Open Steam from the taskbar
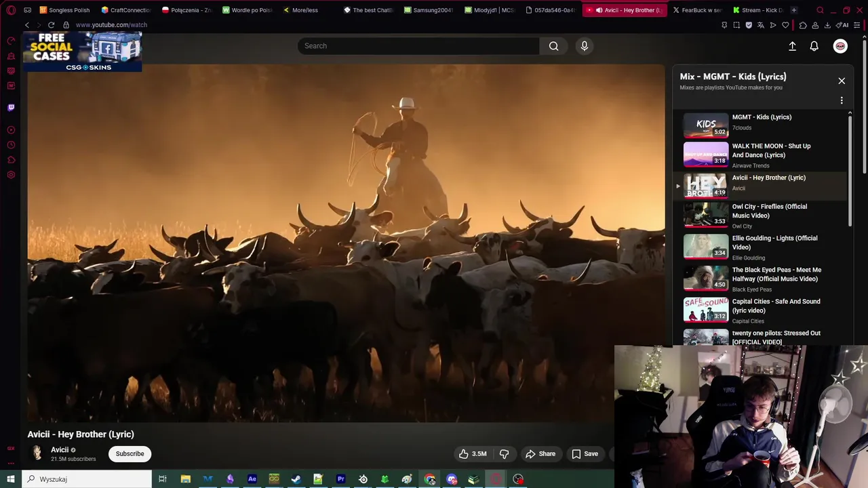Screen dimensions: 868x488 (x=296, y=479)
